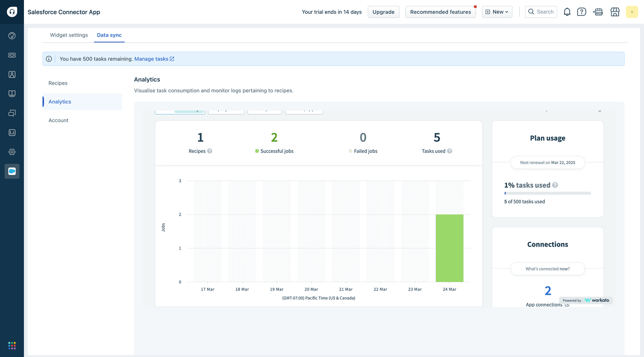The height and width of the screenshot is (357, 644).
Task: Select Analytics in the left menu
Action: tap(82, 102)
